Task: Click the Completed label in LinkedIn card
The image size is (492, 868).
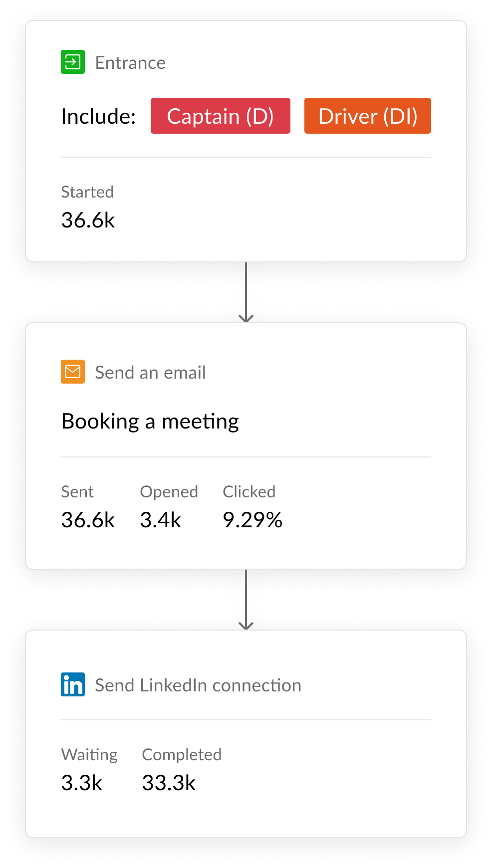Action: [x=182, y=755]
